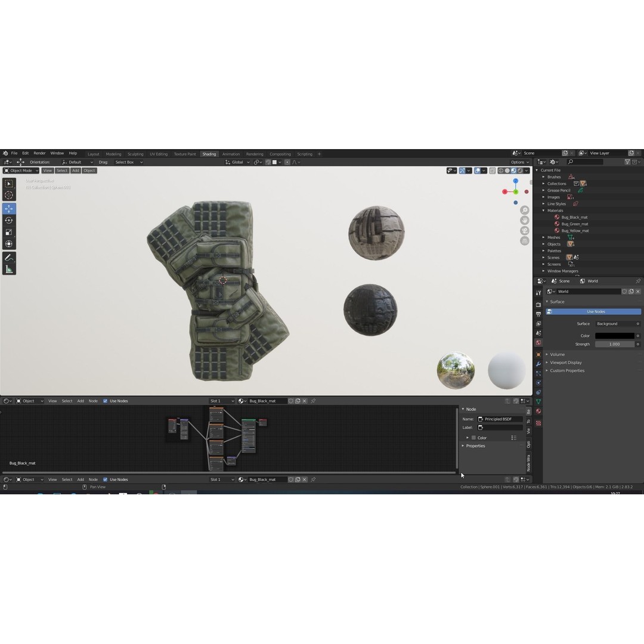Adjust the Strength 1.000 slider
The height and width of the screenshot is (644, 644).
(x=614, y=344)
